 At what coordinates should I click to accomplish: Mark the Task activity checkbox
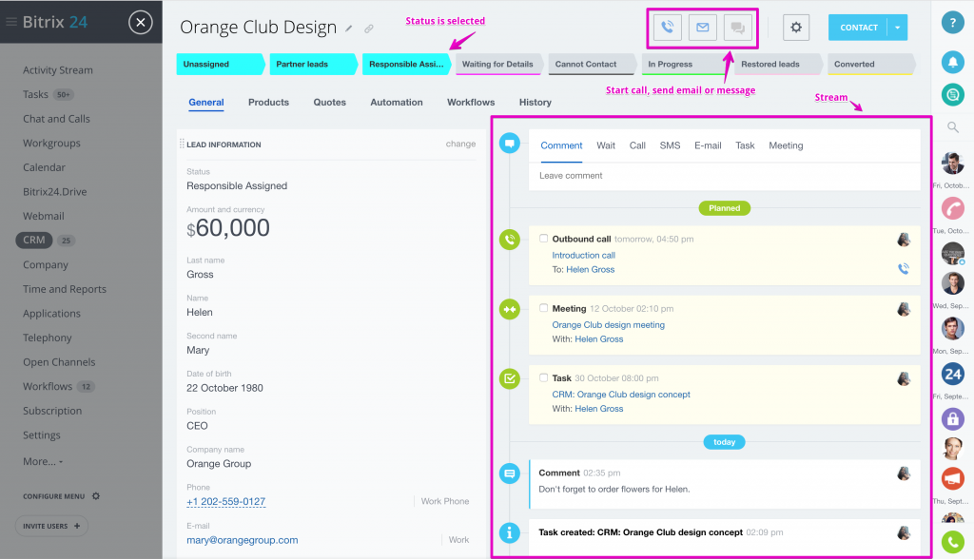543,377
